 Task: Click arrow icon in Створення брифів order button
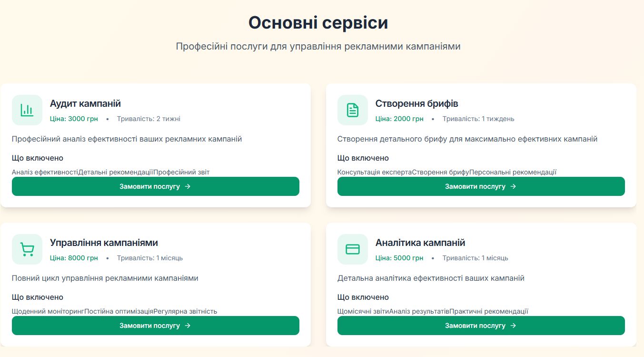click(513, 186)
